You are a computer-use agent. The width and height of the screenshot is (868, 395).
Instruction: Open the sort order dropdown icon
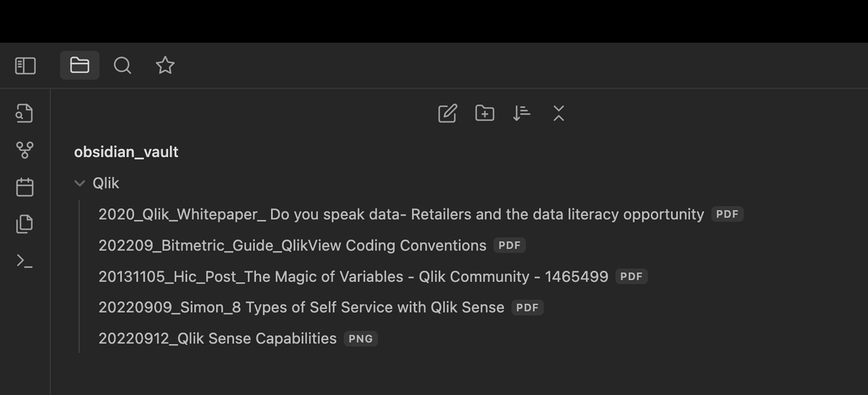(521, 113)
